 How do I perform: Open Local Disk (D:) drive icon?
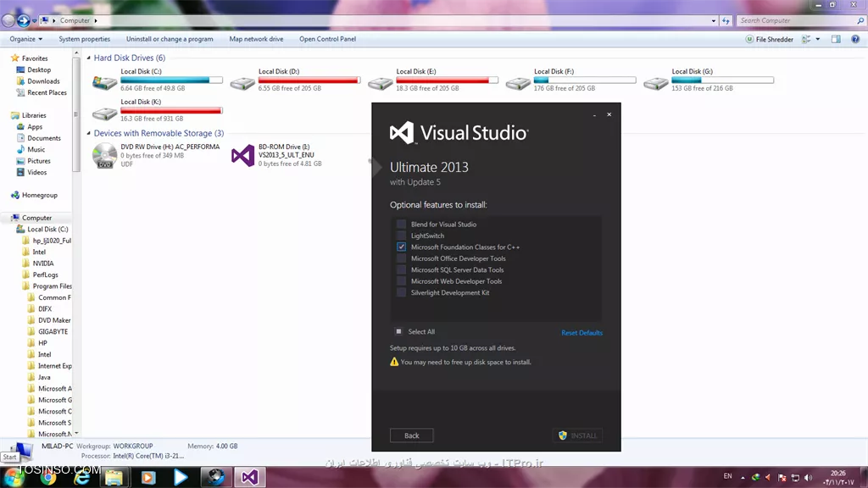[242, 82]
